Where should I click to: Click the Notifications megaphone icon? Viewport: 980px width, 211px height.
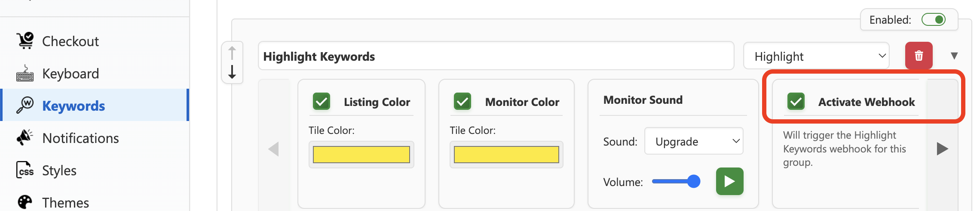(x=25, y=138)
